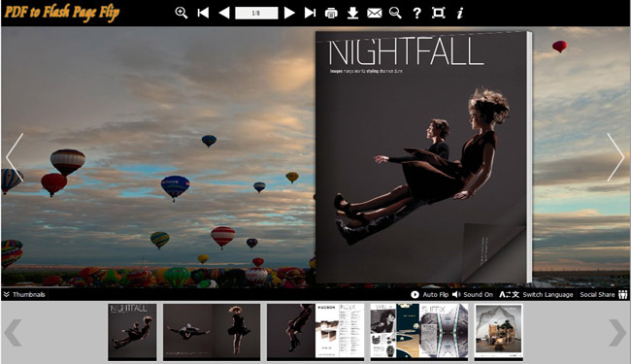Screen dimensions: 631x364
Task: Collapse the Thumbnails panel
Action: 24,294
